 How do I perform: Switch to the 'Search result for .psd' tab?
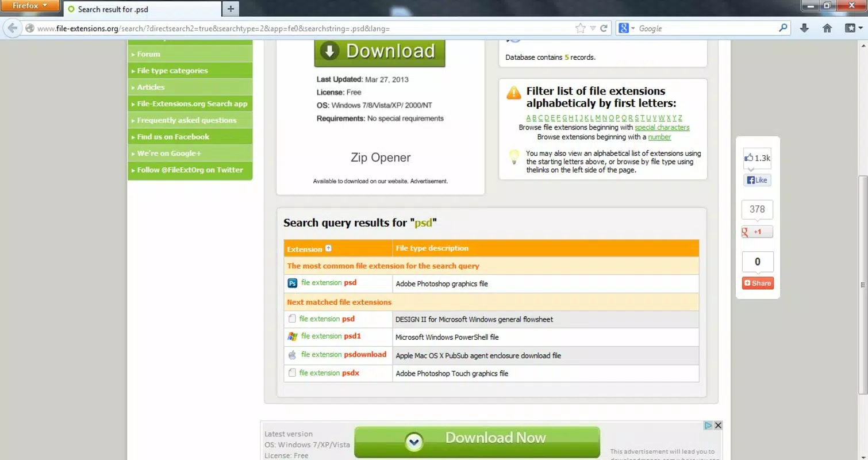pyautogui.click(x=141, y=9)
